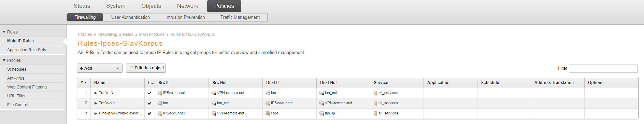Open Anti-virus profile in sidebar
The height and width of the screenshot is (124, 644).
click(x=16, y=78)
